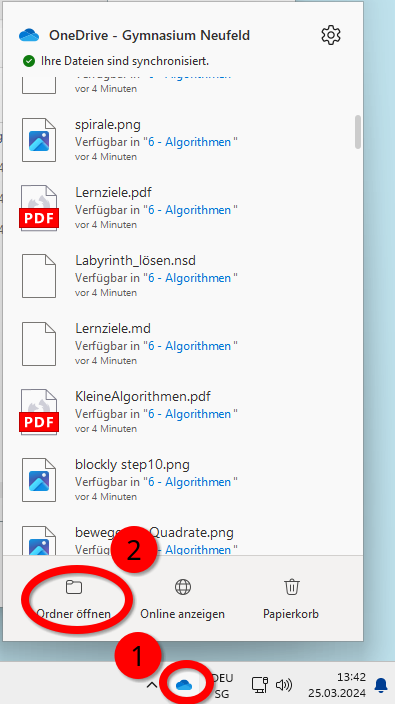The image size is (395, 704).
Task: Click the OneDrive cloud icon in the system tray
Action: point(184,685)
